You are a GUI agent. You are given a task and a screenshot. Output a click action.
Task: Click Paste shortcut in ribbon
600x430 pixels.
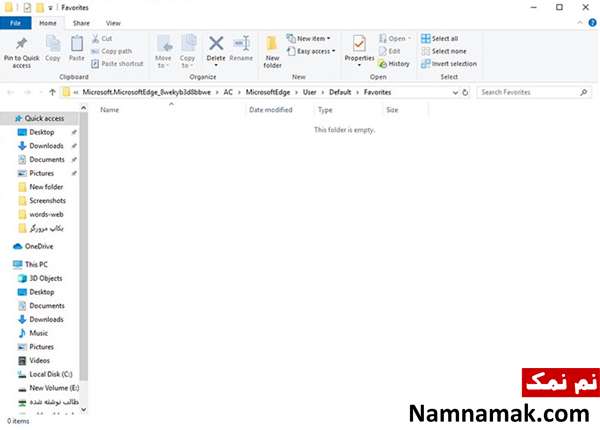pyautogui.click(x=117, y=64)
